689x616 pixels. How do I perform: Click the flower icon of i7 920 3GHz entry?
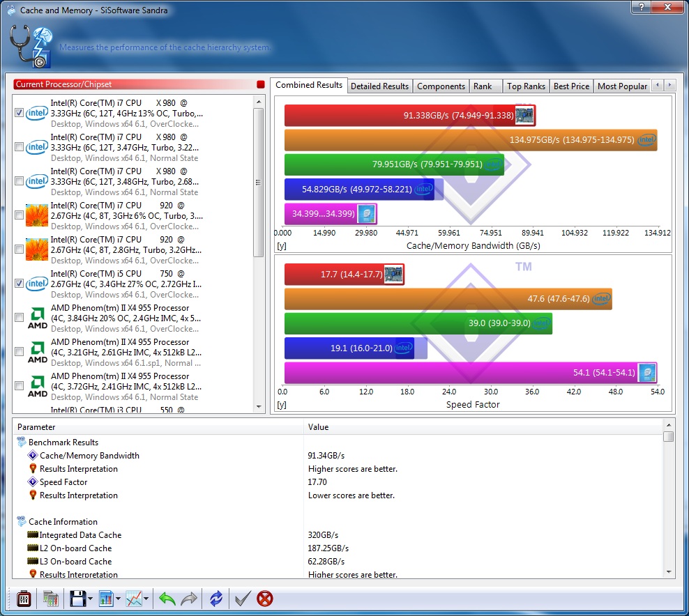(36, 215)
